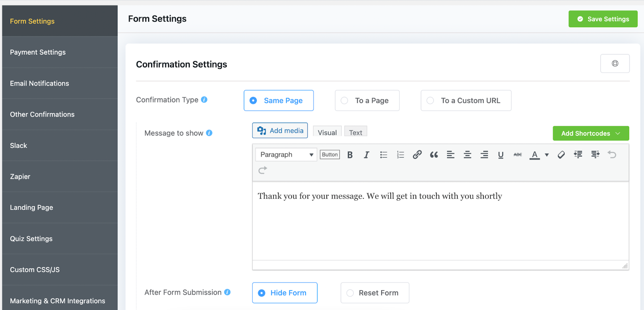Select Reset Form after submission
This screenshot has width=644, height=310.
[x=375, y=293]
